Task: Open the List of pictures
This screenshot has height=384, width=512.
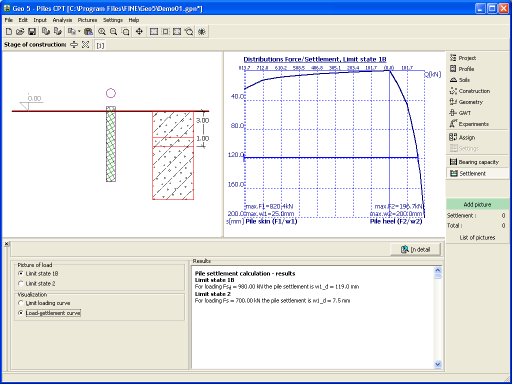Action: 477,238
